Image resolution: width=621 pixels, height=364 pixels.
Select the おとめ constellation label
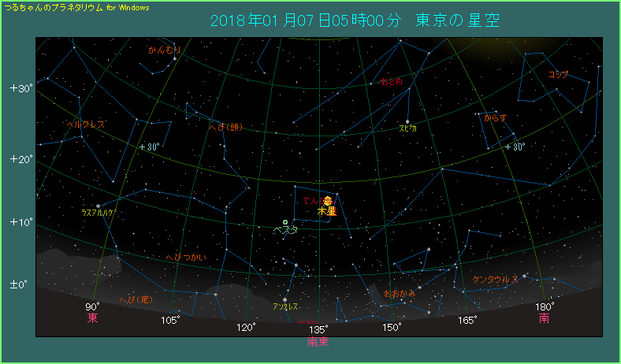(x=391, y=81)
